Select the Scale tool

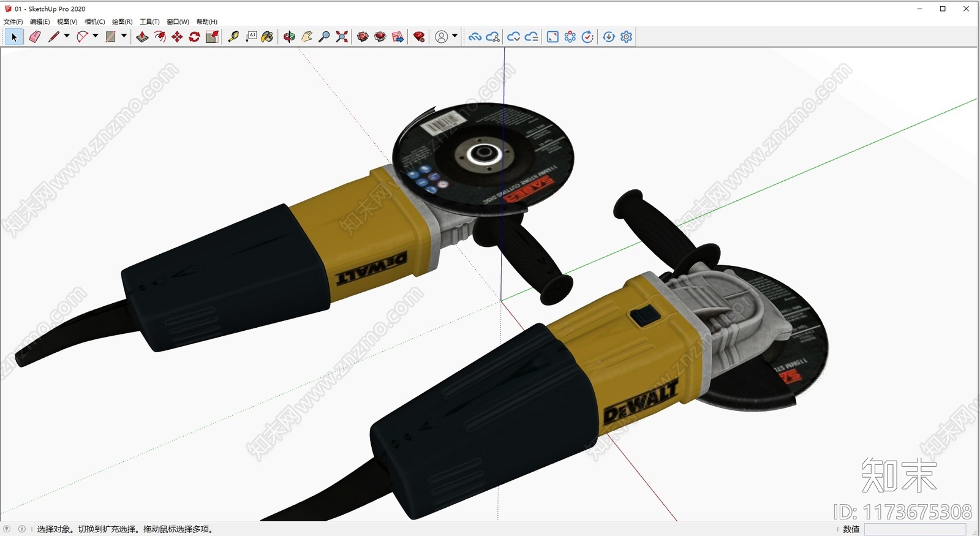212,37
